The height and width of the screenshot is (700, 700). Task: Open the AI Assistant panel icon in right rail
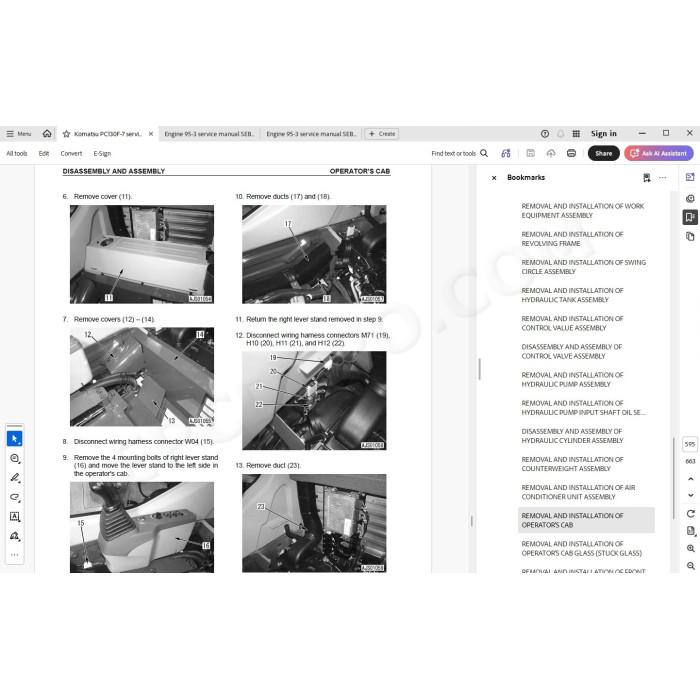[x=690, y=177]
